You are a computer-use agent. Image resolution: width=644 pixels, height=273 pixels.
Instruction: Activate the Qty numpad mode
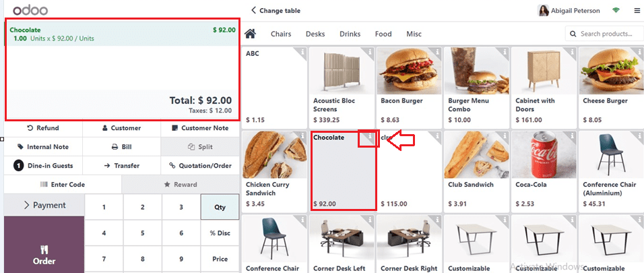(x=220, y=207)
